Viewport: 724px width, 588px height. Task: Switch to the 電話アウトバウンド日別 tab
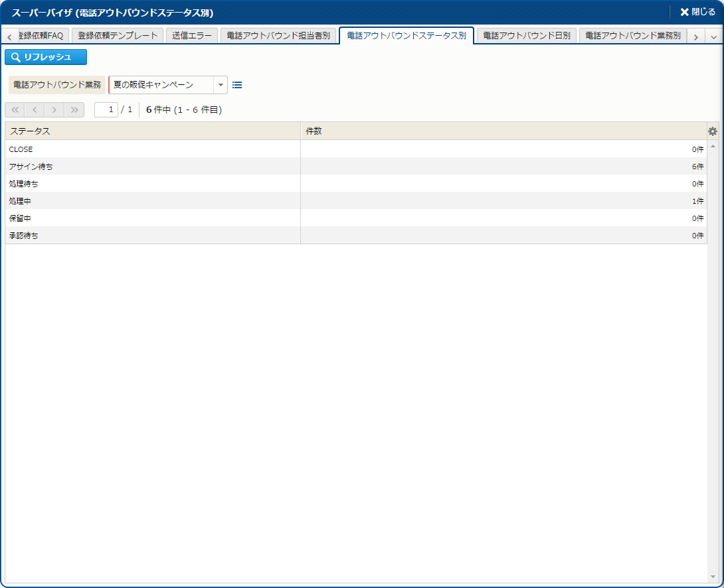click(526, 36)
